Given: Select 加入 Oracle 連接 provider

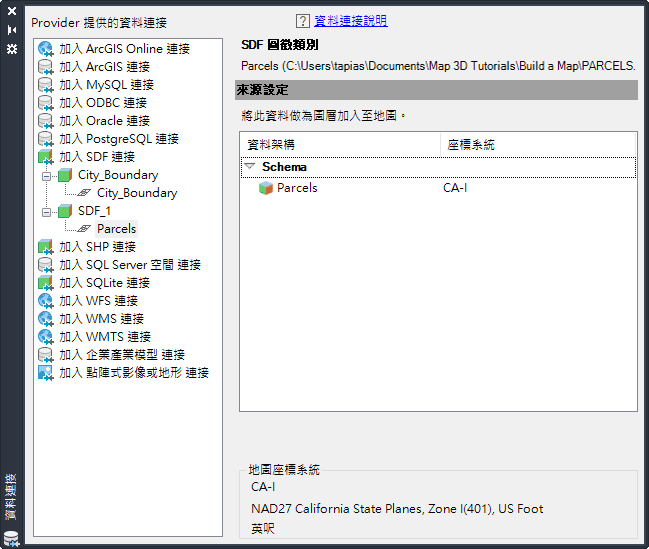Looking at the screenshot, I should pos(104,121).
